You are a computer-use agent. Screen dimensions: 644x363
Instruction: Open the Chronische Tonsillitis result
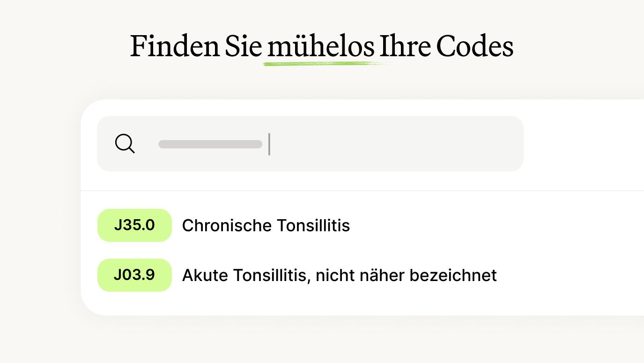pos(266,226)
